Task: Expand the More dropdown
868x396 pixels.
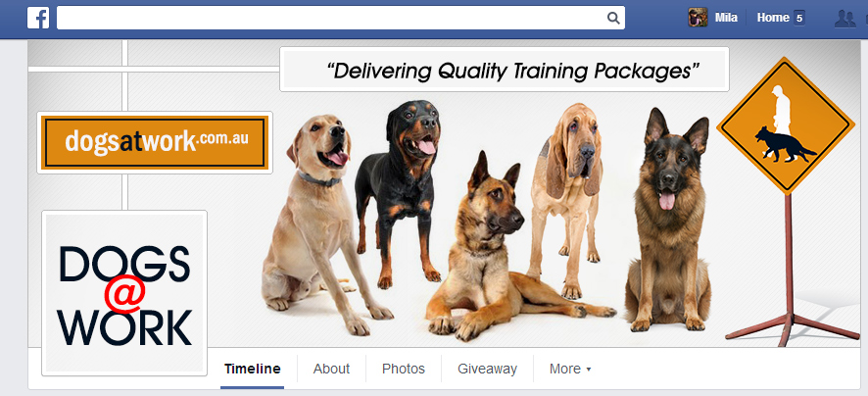Action: (x=570, y=369)
